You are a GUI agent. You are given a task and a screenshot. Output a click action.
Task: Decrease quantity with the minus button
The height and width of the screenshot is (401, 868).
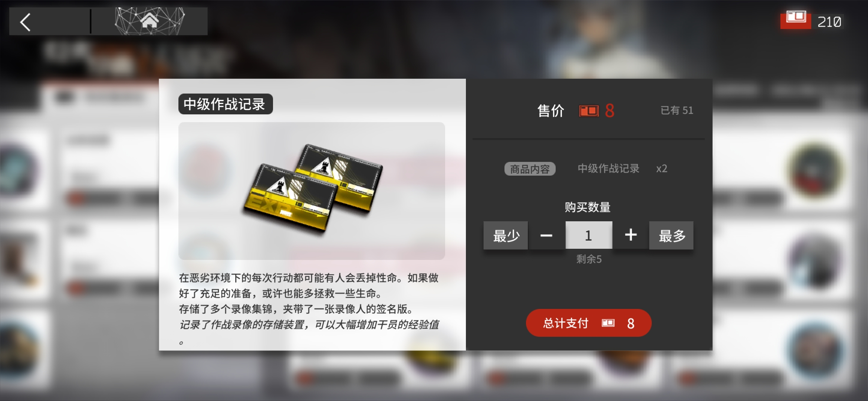click(546, 235)
